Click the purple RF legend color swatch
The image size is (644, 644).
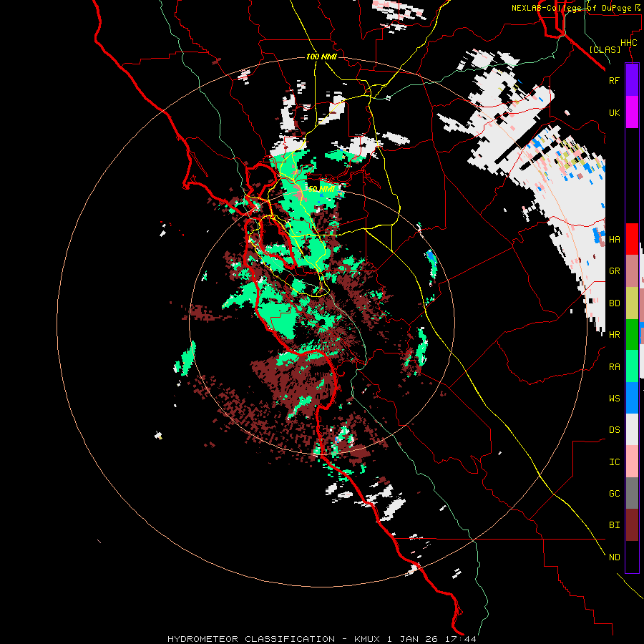point(632,79)
